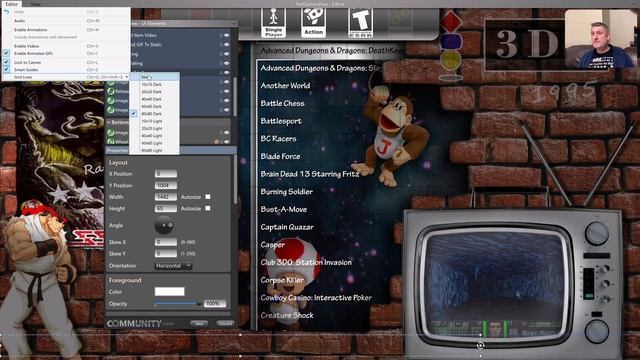Click the Skew X input field
This screenshot has height=360, width=640.
coord(166,242)
